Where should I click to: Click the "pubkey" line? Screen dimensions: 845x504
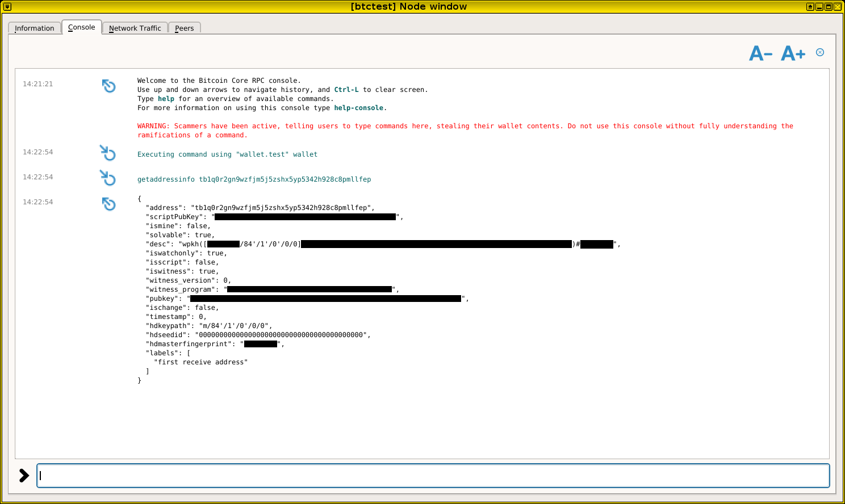click(x=307, y=299)
